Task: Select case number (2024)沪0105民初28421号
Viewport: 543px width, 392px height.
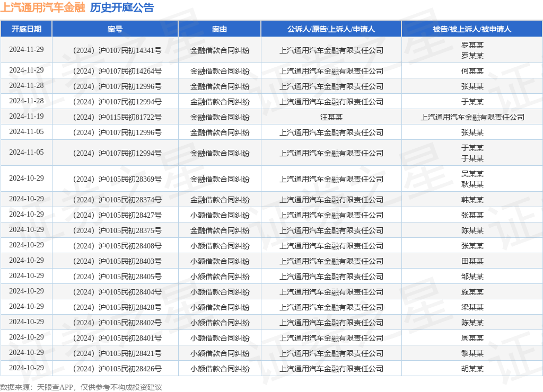Action: click(x=117, y=354)
